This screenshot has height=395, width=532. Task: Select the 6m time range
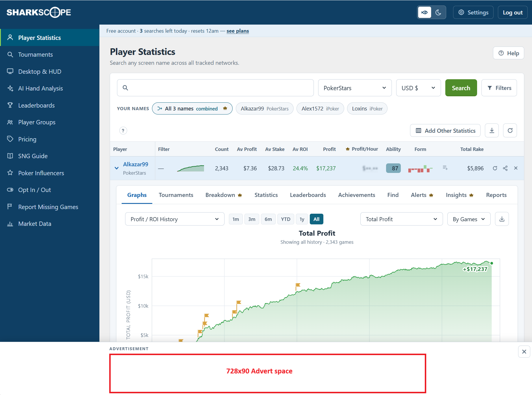(268, 219)
